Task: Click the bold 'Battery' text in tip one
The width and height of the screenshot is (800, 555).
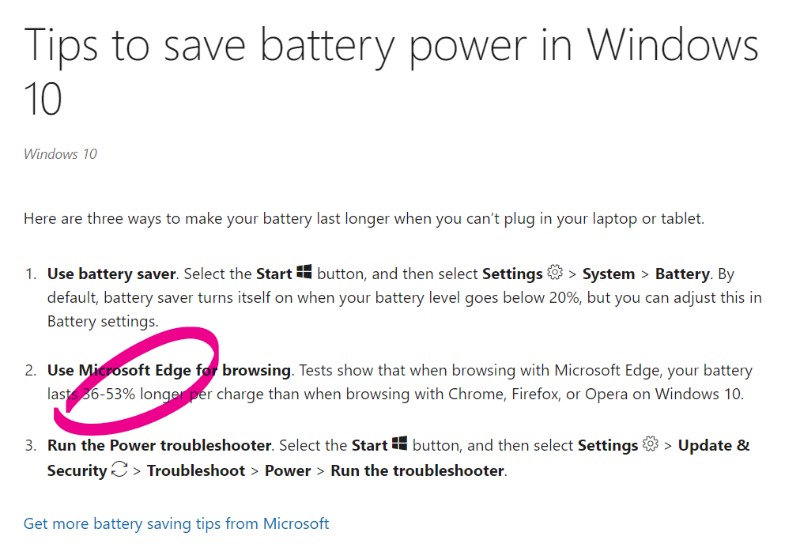Action: point(682,274)
